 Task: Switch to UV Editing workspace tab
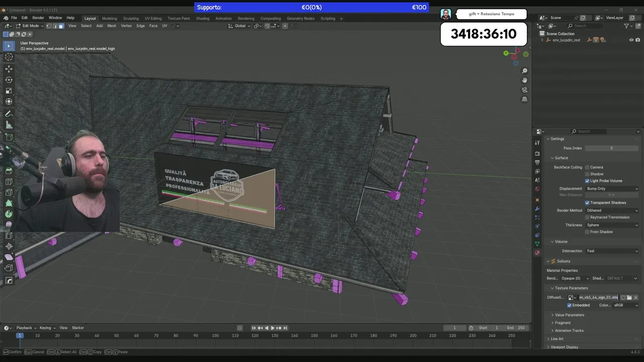click(153, 19)
